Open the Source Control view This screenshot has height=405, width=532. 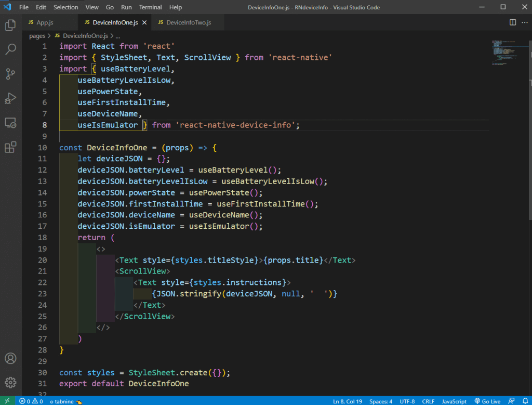pyautogui.click(x=10, y=74)
